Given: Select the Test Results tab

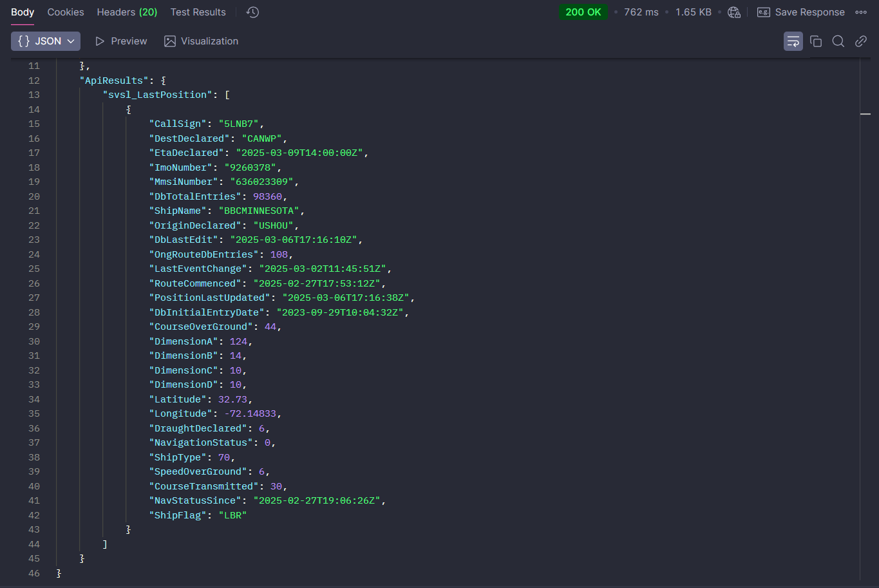Looking at the screenshot, I should (x=198, y=12).
